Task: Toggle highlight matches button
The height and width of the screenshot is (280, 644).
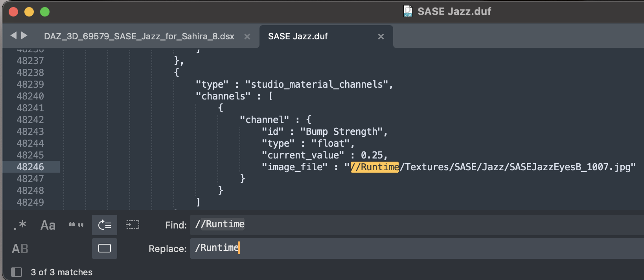Action: tap(105, 249)
